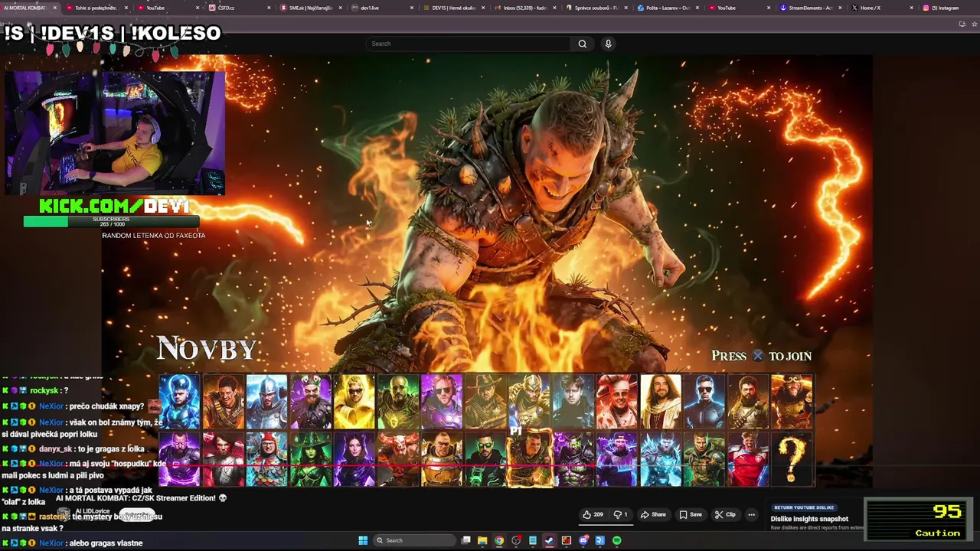Select the purple-haired woman character portrait

pyautogui.click(x=354, y=459)
